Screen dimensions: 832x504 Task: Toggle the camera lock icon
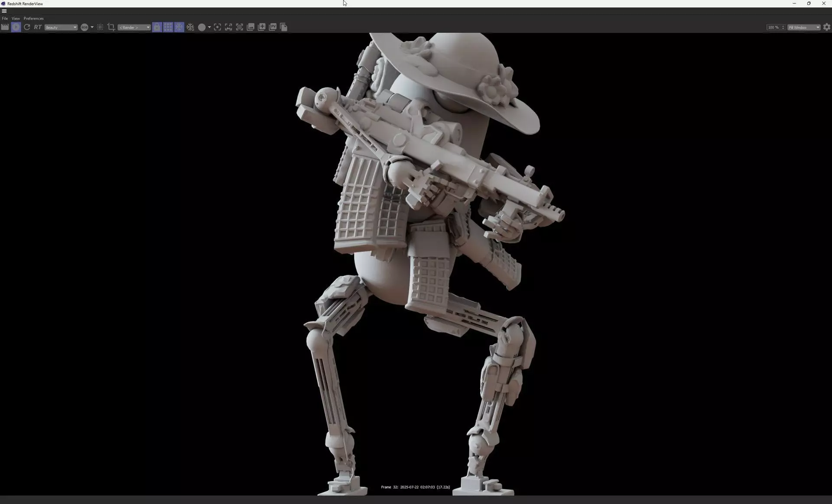[x=157, y=27]
